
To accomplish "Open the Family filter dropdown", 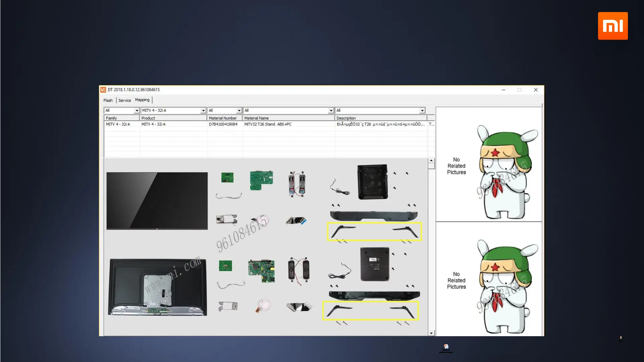I will 137,111.
